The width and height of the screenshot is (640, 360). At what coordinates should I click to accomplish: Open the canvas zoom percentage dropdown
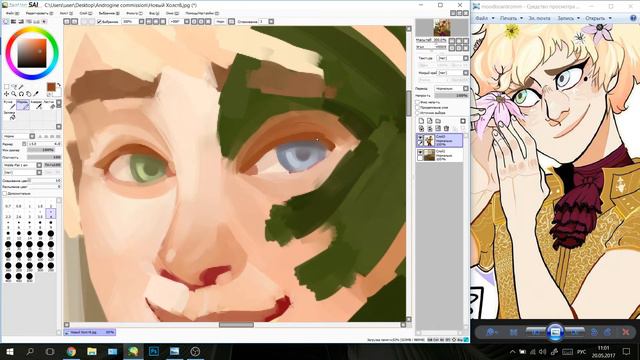tap(142, 22)
